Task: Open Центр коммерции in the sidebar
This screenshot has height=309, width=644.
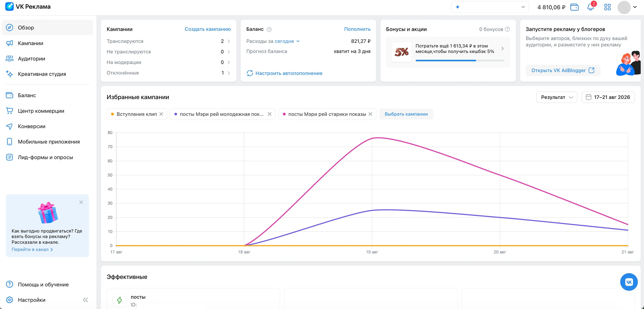Action: click(48, 111)
